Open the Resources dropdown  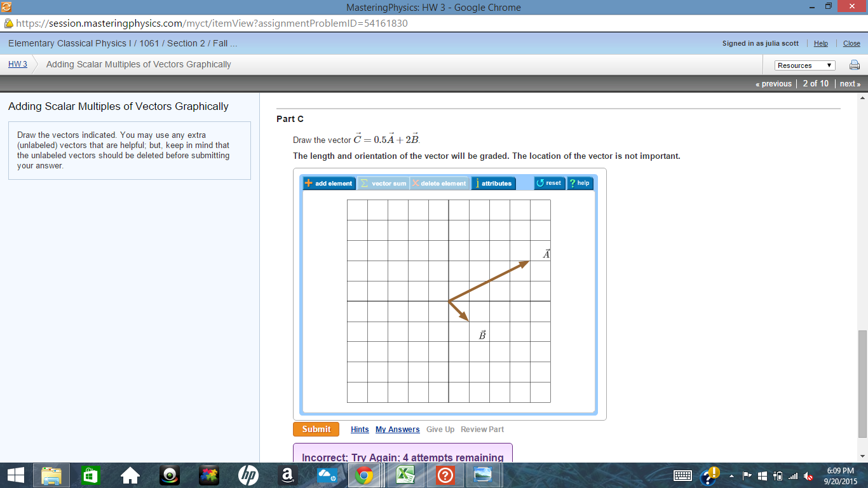pos(804,65)
